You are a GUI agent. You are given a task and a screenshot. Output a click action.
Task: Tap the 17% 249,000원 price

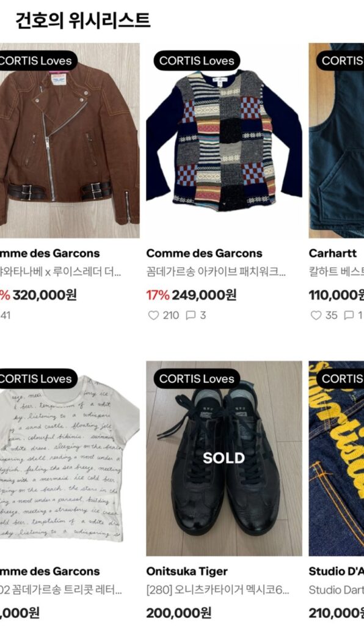191,295
